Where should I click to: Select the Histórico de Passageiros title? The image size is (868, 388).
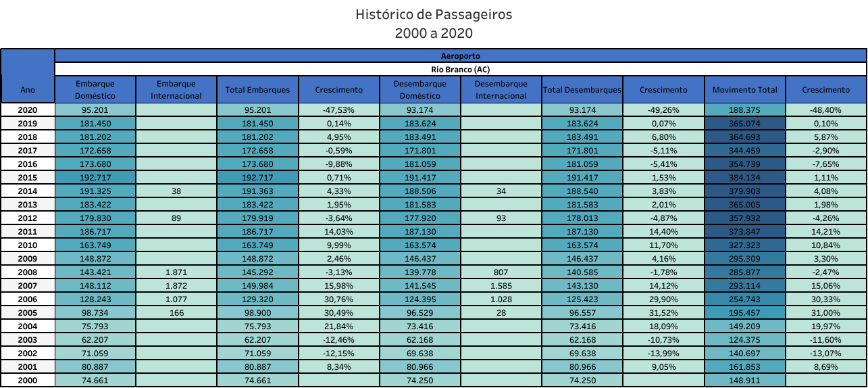pos(434,14)
